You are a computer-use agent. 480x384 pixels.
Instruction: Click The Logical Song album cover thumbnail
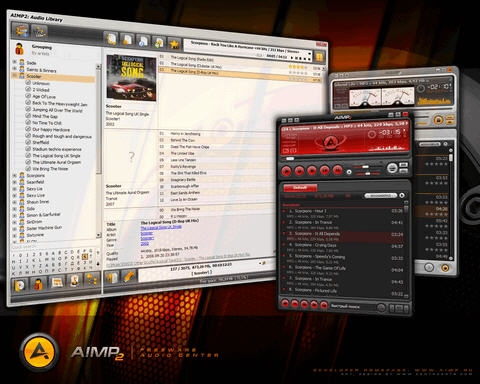[131, 78]
